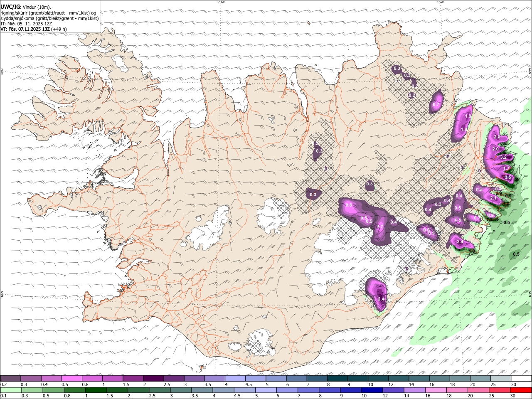The image size is (532, 399).
Task: Pick the light purple 14 rain legend swatch
Action: [414, 390]
